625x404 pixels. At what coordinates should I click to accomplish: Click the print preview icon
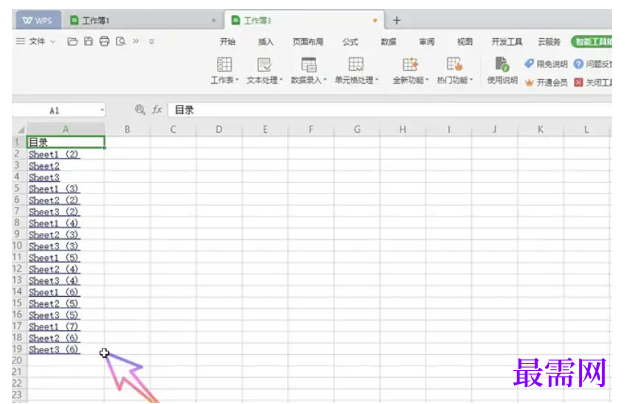pos(120,41)
